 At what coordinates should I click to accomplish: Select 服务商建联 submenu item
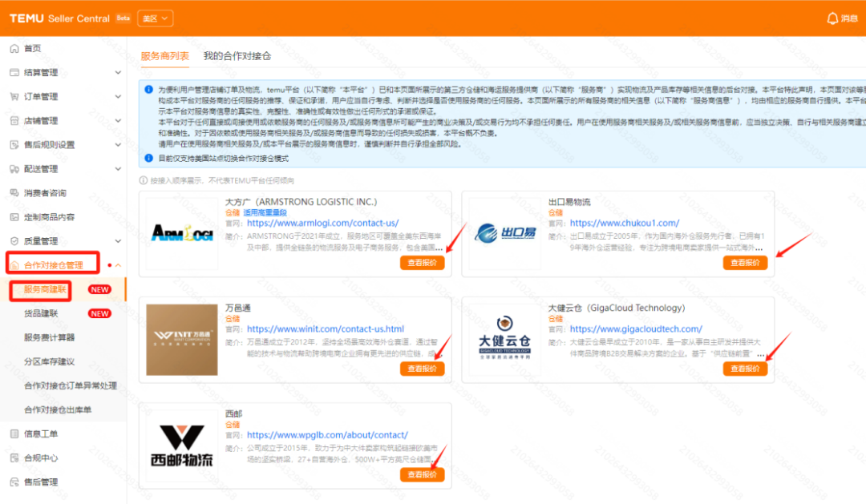tap(45, 289)
